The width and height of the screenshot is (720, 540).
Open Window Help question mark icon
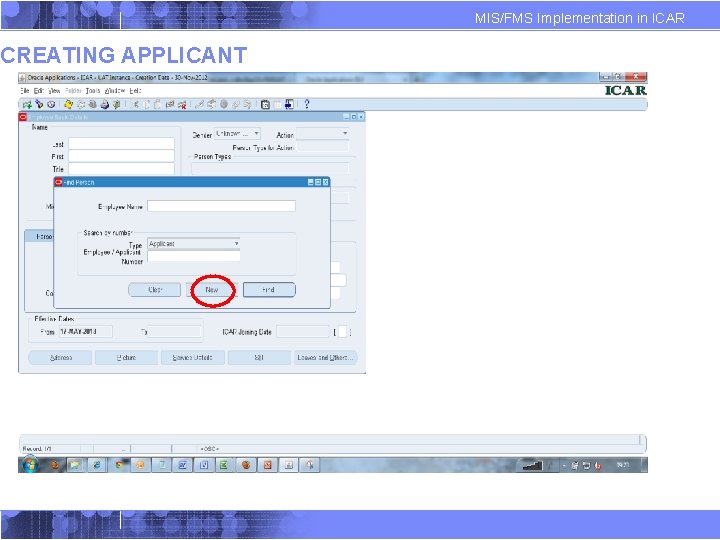pos(306,105)
